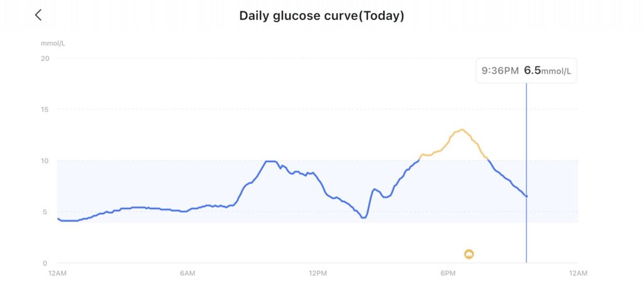The width and height of the screenshot is (644, 297).
Task: Select the lowest afternoon dip on the curve
Action: tap(364, 217)
